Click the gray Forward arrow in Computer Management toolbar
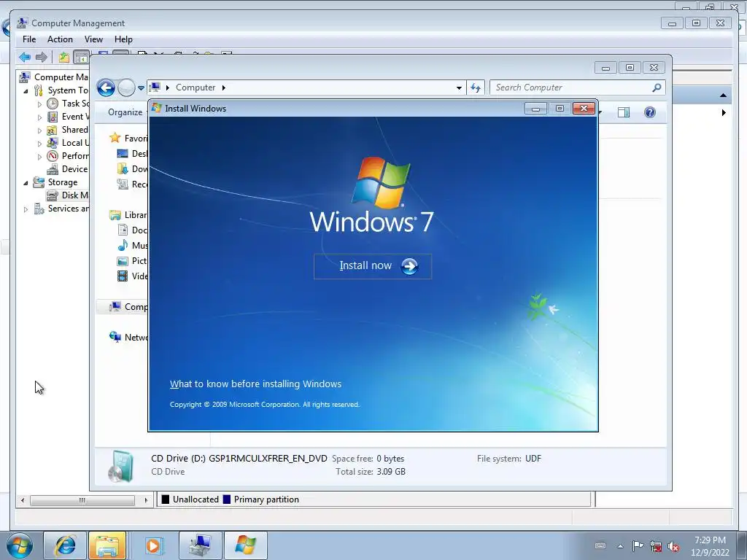 pyautogui.click(x=42, y=57)
